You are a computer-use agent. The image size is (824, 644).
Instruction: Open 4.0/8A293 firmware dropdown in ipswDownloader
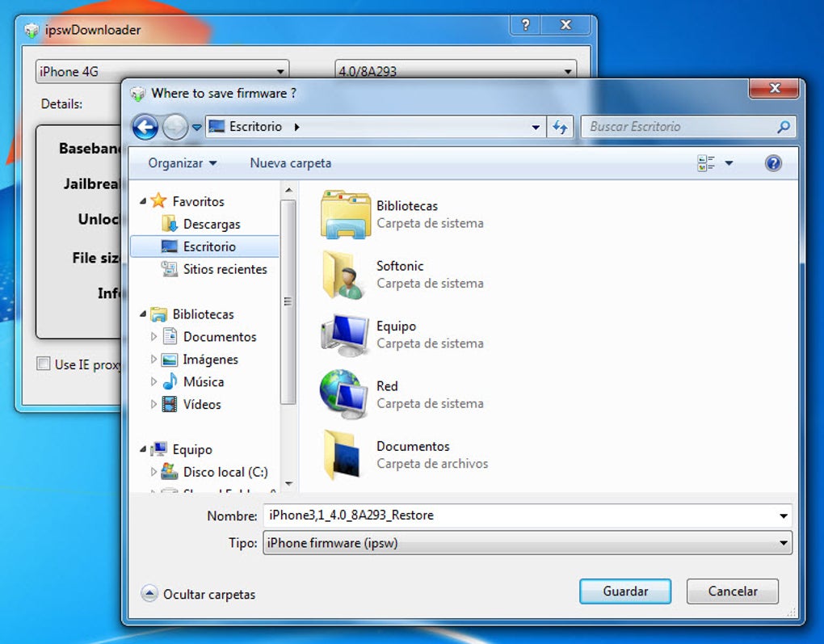(x=455, y=71)
